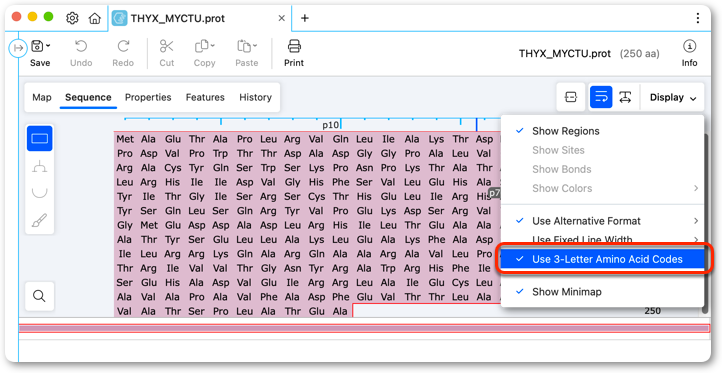Viewport: 722px width, 373px height.
Task: Click the Cut scissors icon
Action: pos(166,46)
